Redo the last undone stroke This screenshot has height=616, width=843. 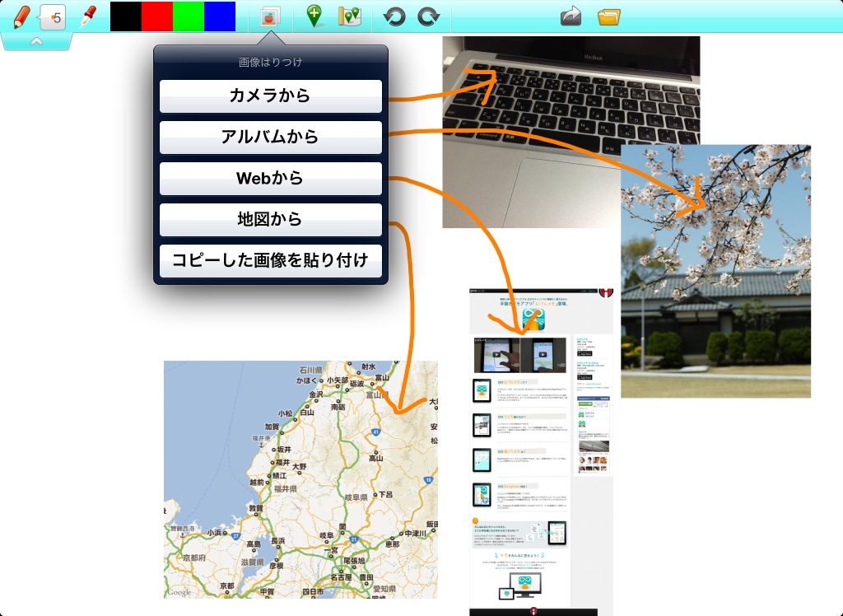click(x=428, y=16)
